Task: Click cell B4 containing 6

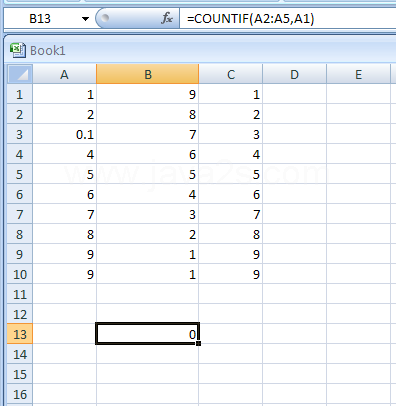Action: point(148,154)
